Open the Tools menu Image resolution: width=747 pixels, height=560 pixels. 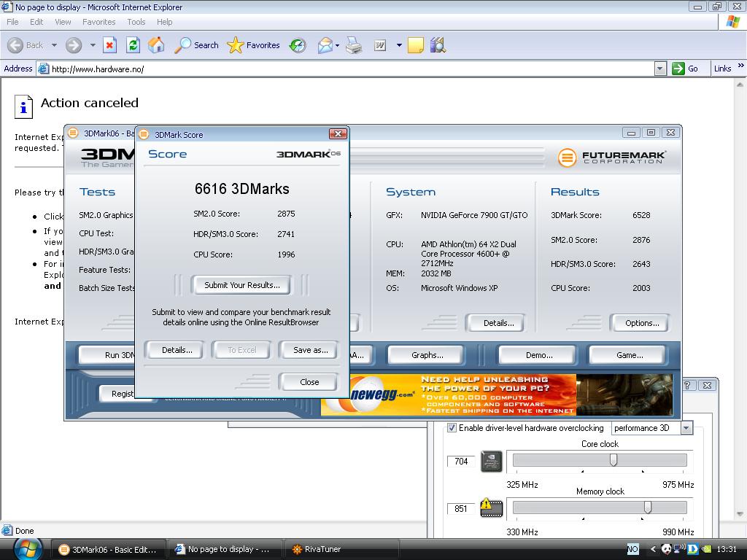coord(136,22)
